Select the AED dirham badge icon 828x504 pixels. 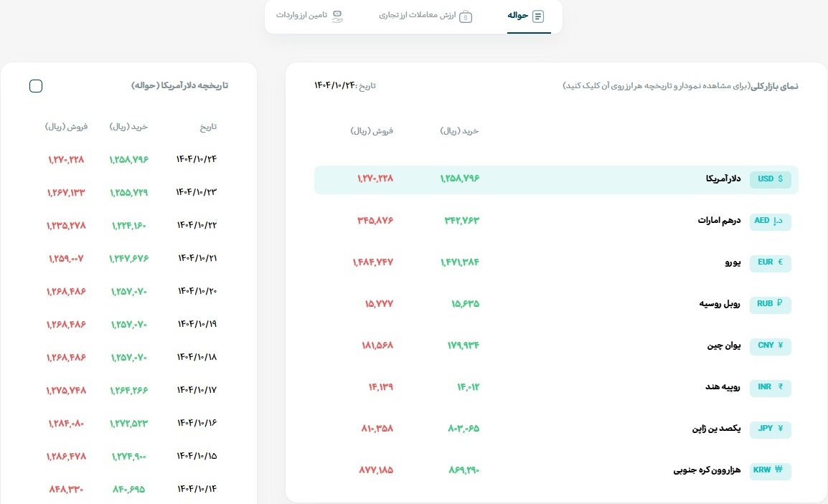[770, 222]
